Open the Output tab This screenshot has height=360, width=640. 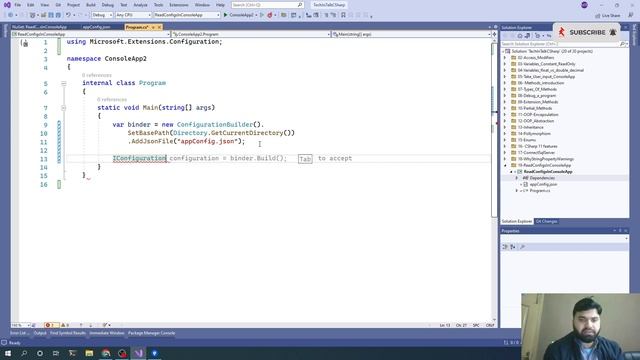coord(40,333)
